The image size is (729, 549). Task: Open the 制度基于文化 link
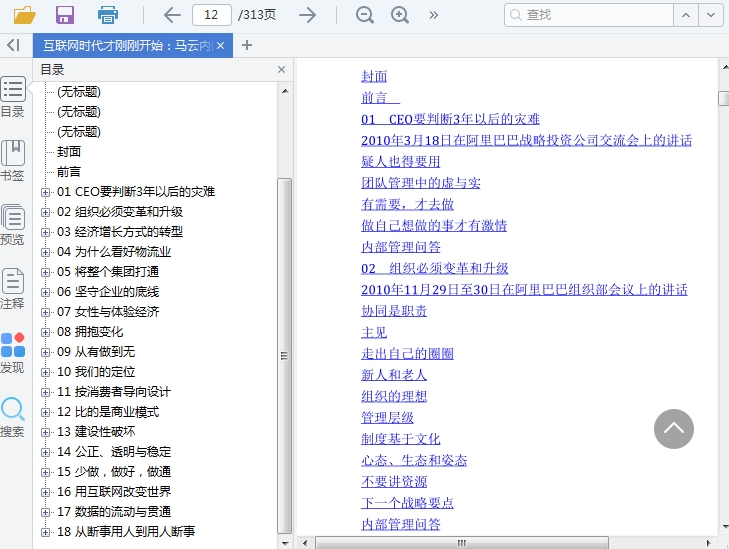pyautogui.click(x=400, y=439)
